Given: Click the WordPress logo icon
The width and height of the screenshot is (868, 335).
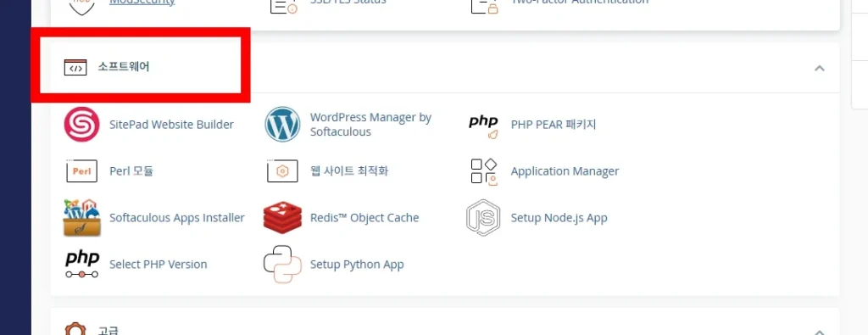Looking at the screenshot, I should 282,125.
